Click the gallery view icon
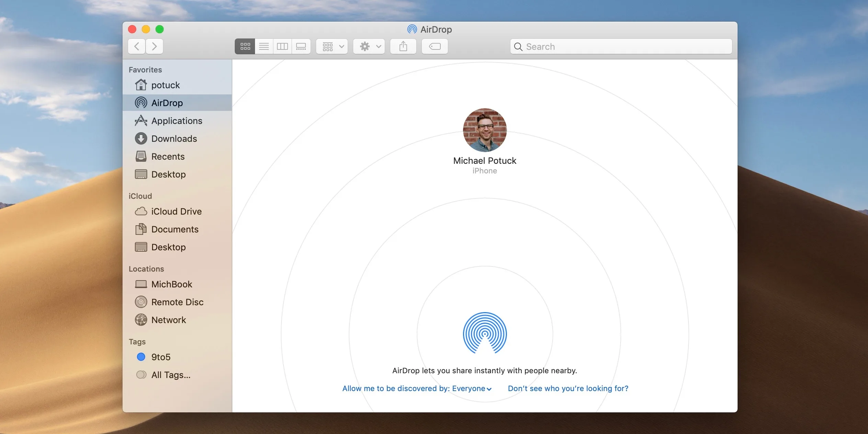The height and width of the screenshot is (434, 868). coord(301,46)
